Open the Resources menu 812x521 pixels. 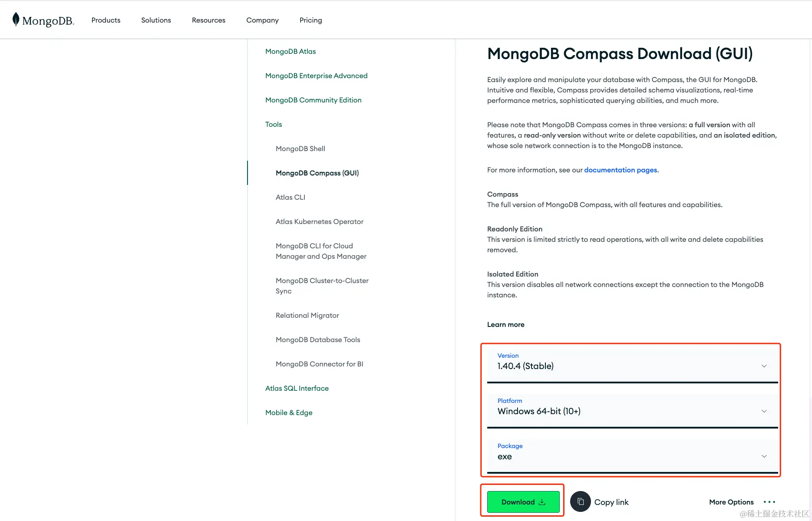(208, 20)
